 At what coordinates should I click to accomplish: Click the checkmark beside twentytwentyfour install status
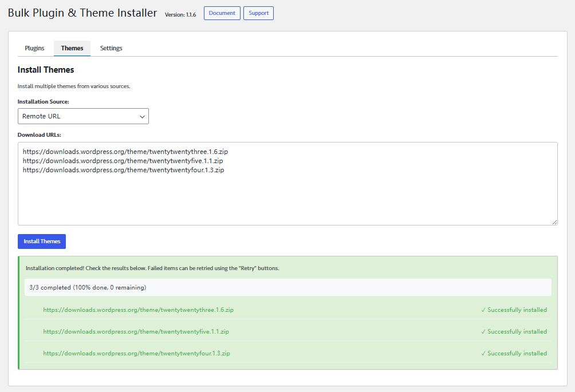483,354
